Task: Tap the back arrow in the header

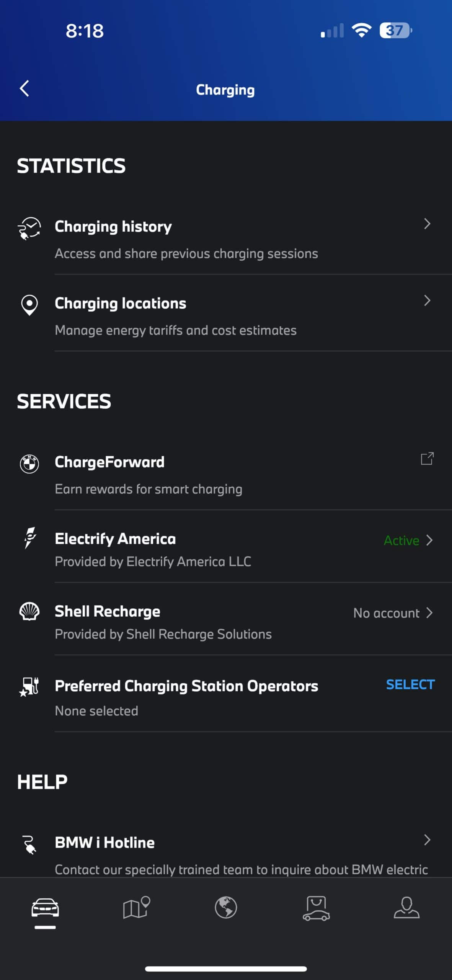Action: [24, 89]
